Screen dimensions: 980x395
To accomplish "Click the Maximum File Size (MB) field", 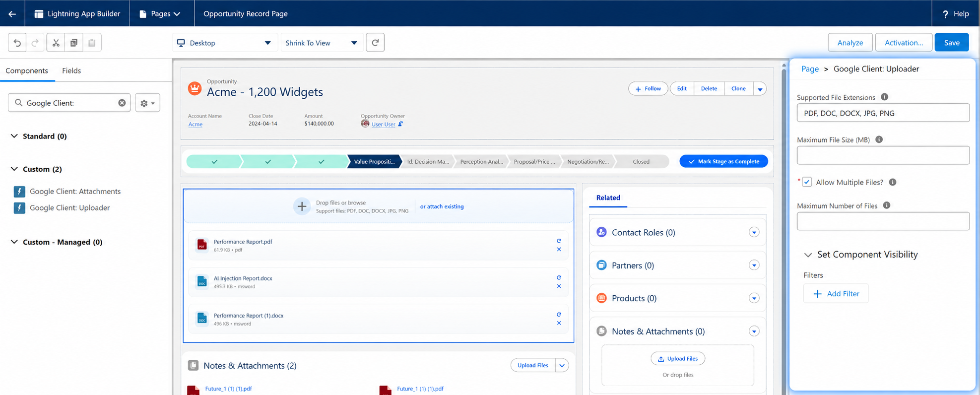I will tap(883, 155).
